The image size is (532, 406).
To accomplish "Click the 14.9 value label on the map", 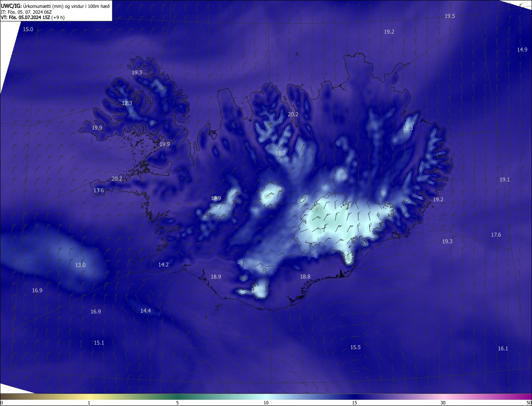I will (x=522, y=50).
